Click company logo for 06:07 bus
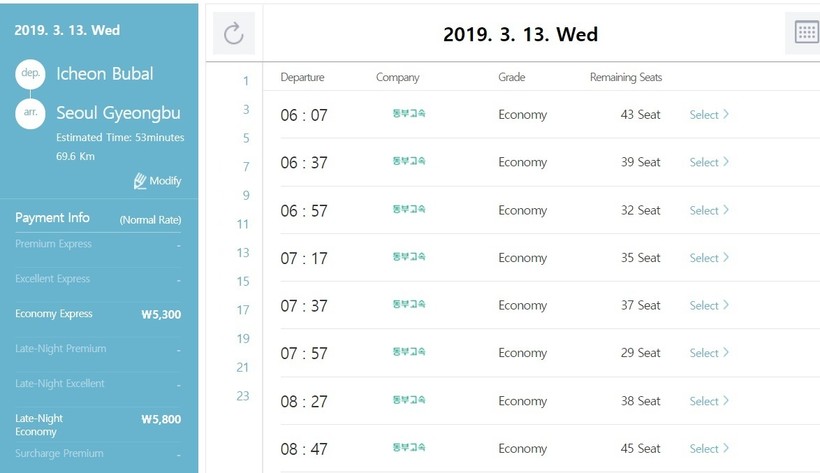820x473 pixels. pos(409,114)
